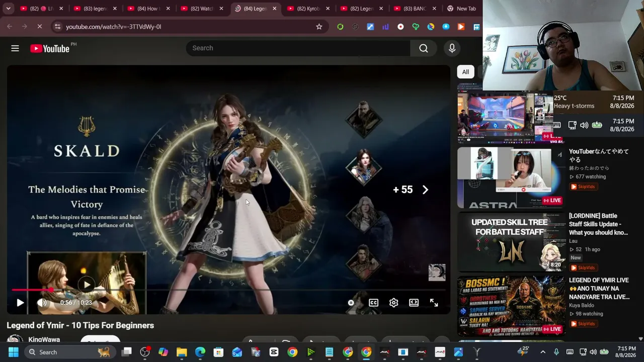Screen dimensions: 644x362
Task: Select the 'All' filter chip
Action: tap(465, 72)
